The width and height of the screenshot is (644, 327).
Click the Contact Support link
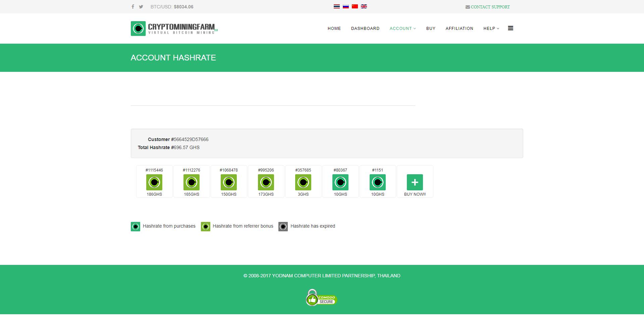(488, 7)
